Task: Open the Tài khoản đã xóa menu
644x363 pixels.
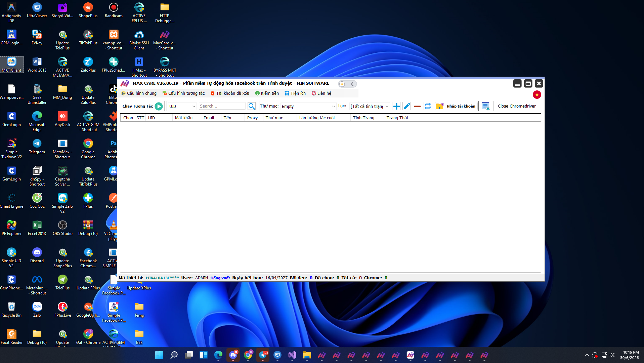Action: pyautogui.click(x=230, y=93)
